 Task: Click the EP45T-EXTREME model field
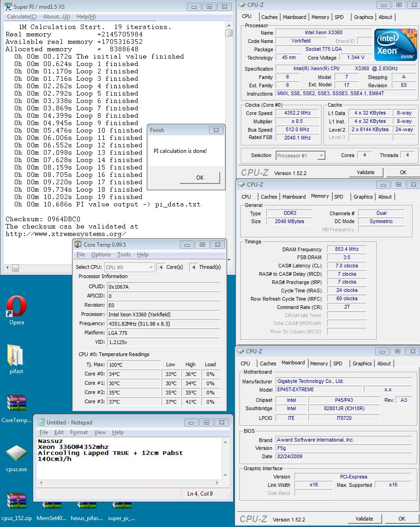(319, 389)
